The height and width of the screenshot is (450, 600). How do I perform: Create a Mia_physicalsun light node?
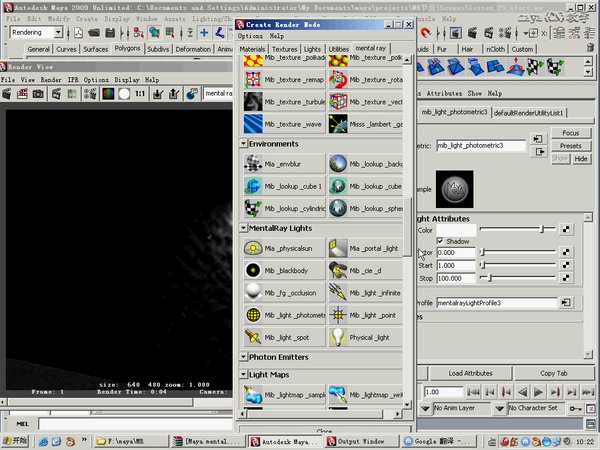tap(284, 248)
